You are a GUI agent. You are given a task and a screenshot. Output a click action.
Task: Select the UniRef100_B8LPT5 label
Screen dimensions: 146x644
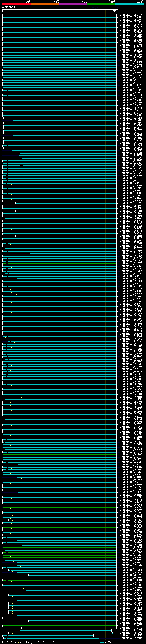131,113
